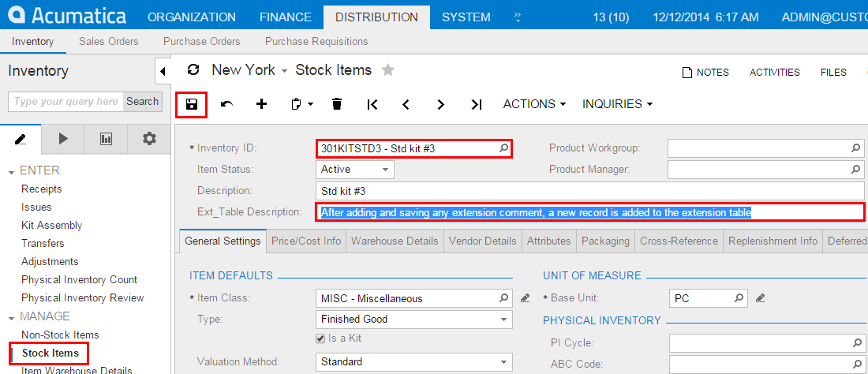
Task: Toggle the Is a Kit checkbox
Action: click(320, 338)
